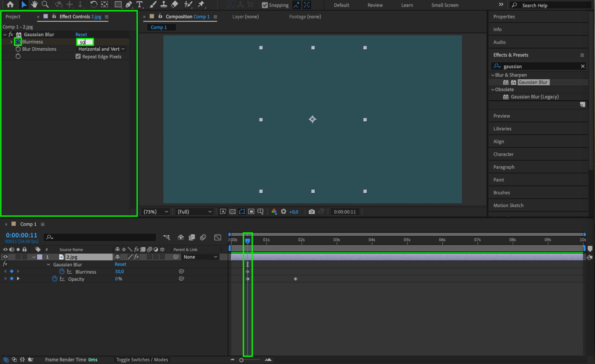Take snapshot with camera icon

point(311,212)
